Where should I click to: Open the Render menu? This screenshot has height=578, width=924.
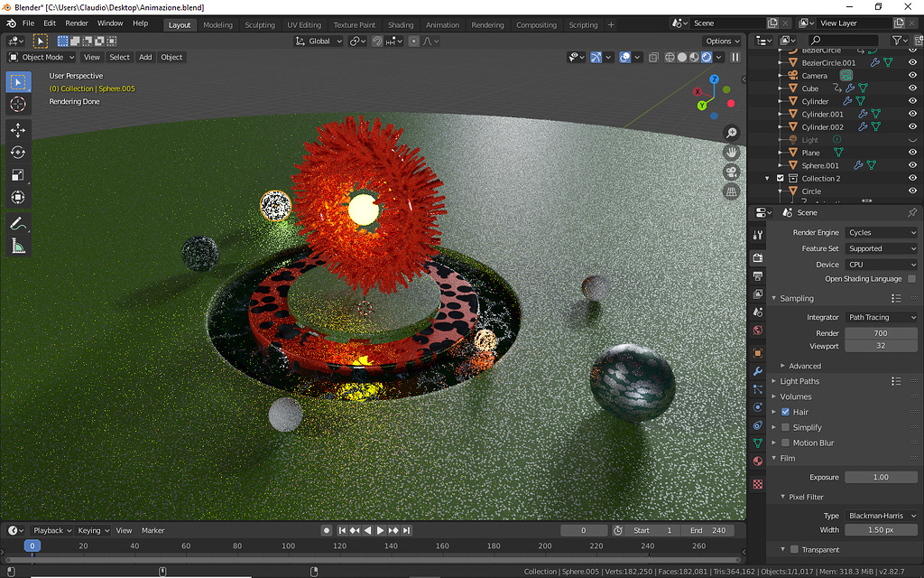coord(77,23)
